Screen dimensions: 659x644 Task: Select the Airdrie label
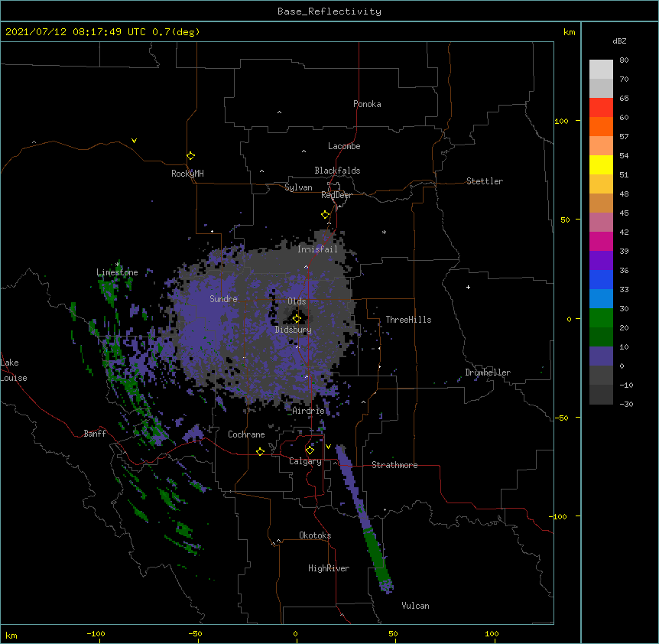tap(309, 411)
